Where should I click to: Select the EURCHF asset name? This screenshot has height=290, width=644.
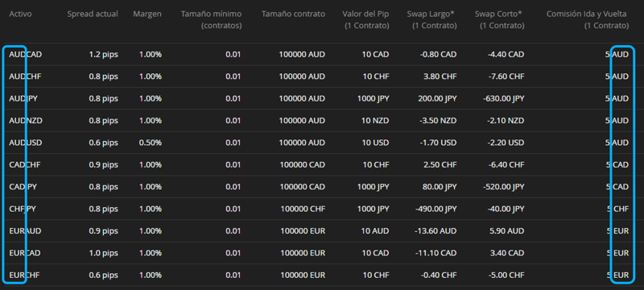click(25, 275)
